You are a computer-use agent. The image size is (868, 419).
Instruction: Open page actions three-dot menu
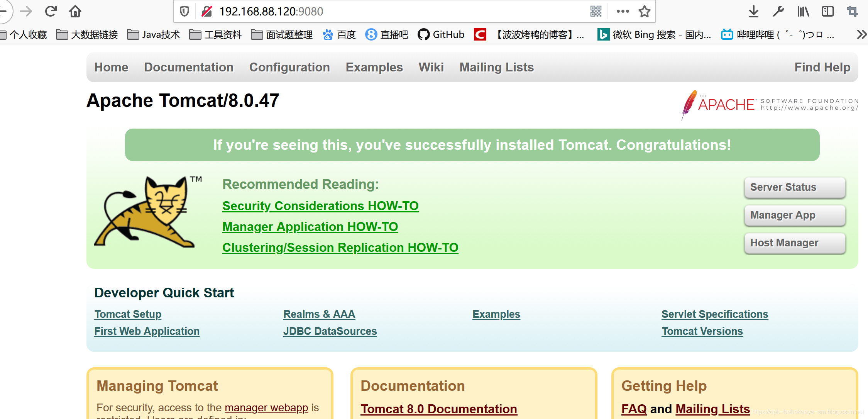623,12
